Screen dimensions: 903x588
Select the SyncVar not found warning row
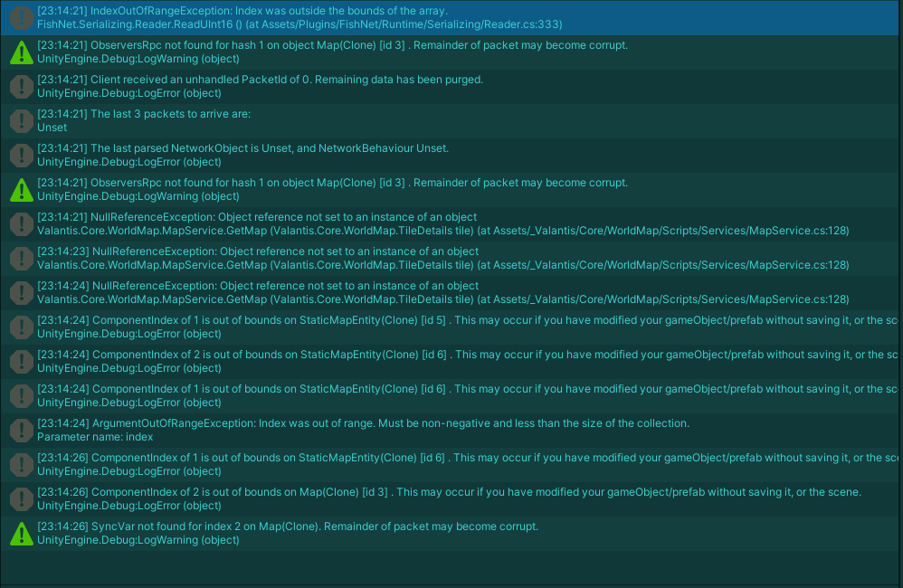tap(362, 533)
